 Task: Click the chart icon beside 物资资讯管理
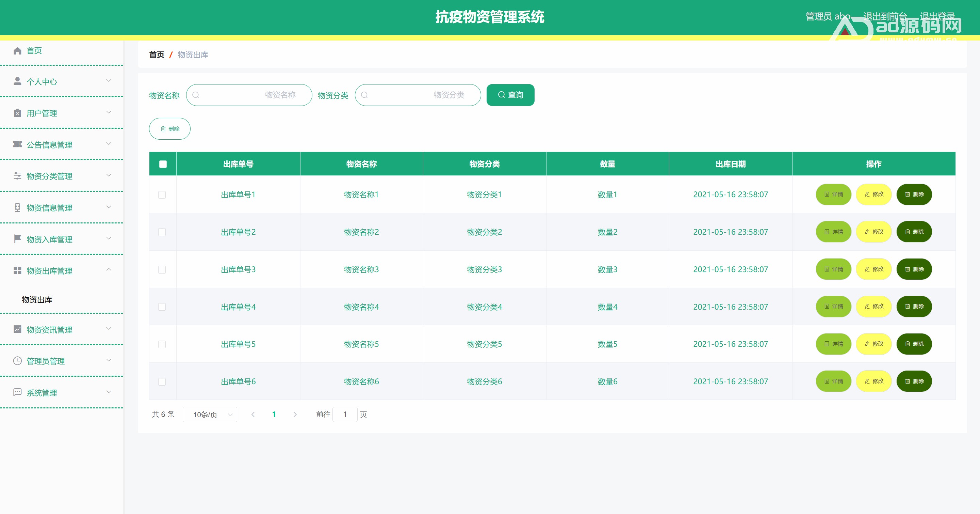coord(17,329)
